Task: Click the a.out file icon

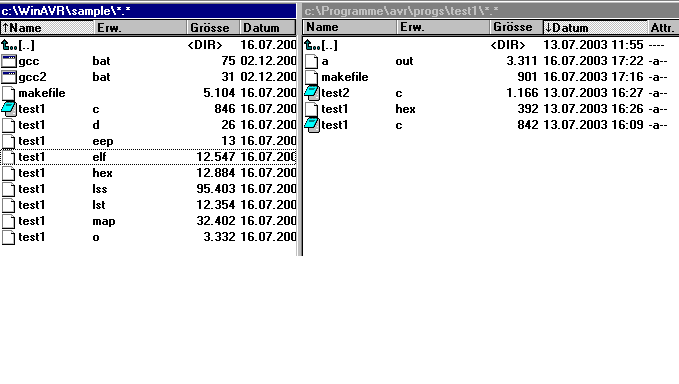Action: (x=312, y=61)
